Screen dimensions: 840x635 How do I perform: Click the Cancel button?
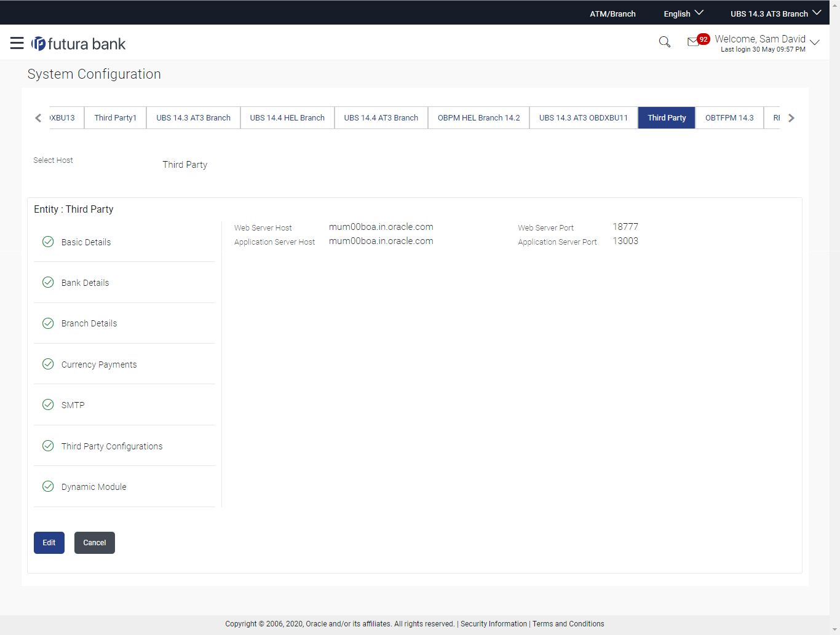(x=95, y=543)
